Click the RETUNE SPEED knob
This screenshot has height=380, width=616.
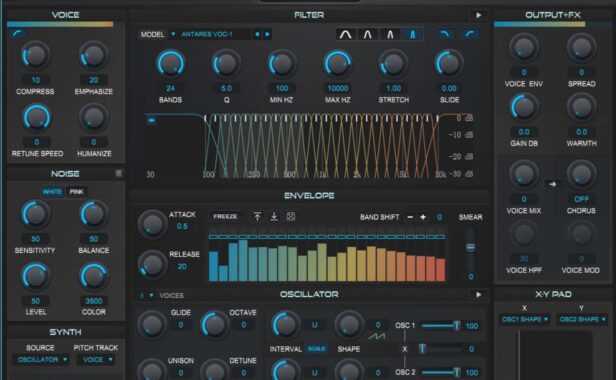(36, 117)
